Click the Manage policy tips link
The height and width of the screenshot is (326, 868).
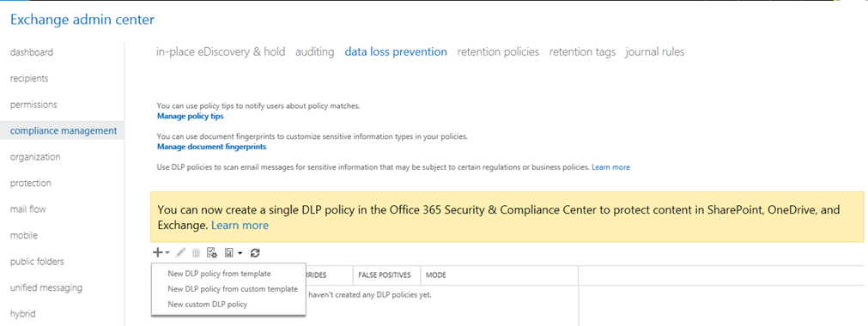(191, 116)
